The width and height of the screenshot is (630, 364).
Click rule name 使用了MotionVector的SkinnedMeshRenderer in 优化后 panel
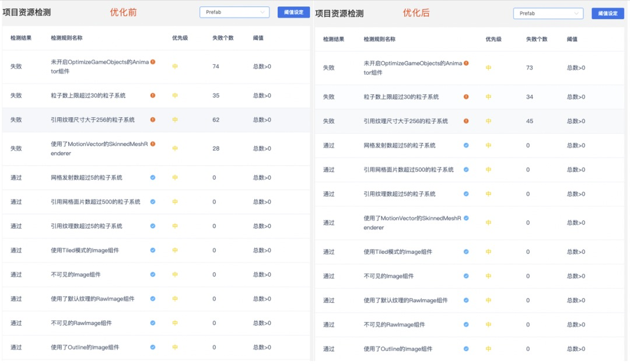(412, 223)
